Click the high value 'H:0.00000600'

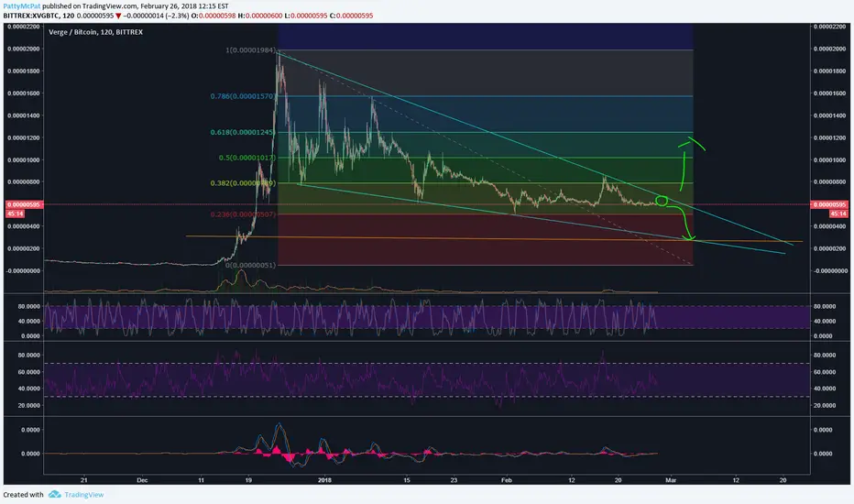(260, 16)
